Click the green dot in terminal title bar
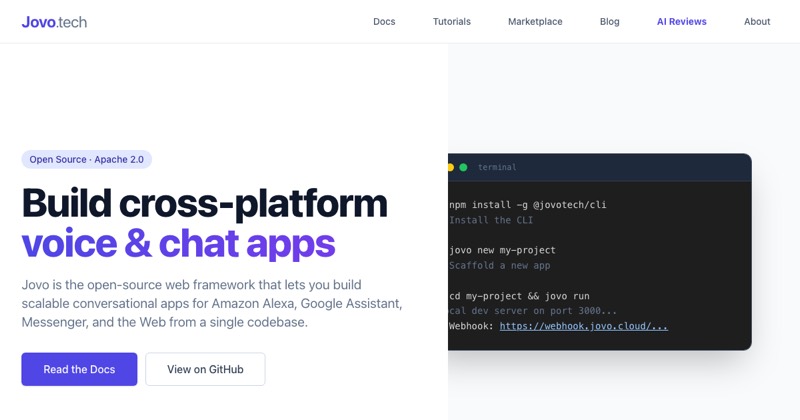 coord(463,167)
